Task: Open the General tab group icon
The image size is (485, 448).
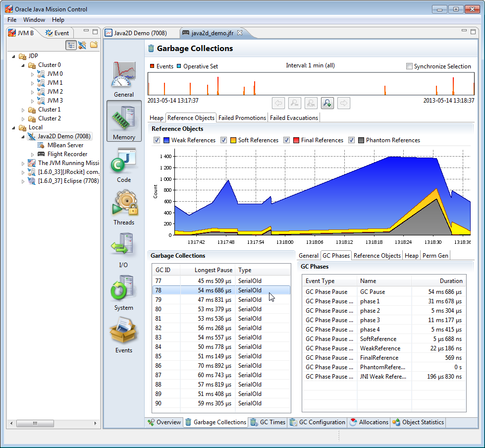Action: [x=123, y=79]
